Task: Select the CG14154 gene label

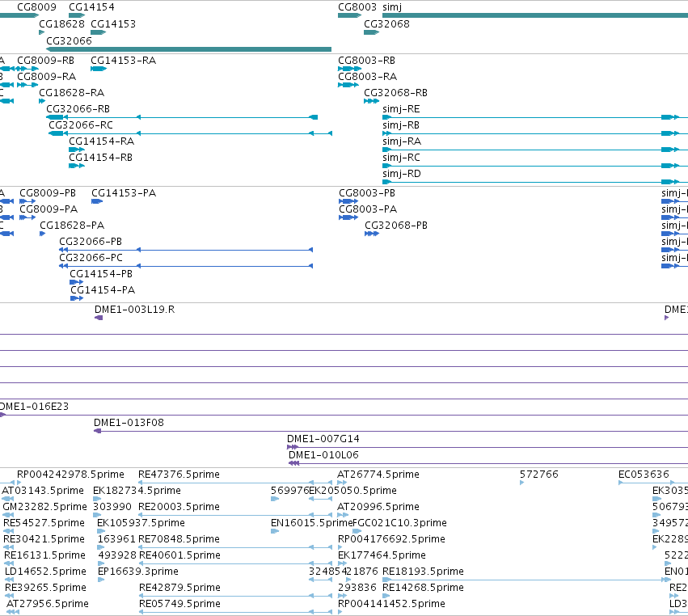Action: coord(91,7)
